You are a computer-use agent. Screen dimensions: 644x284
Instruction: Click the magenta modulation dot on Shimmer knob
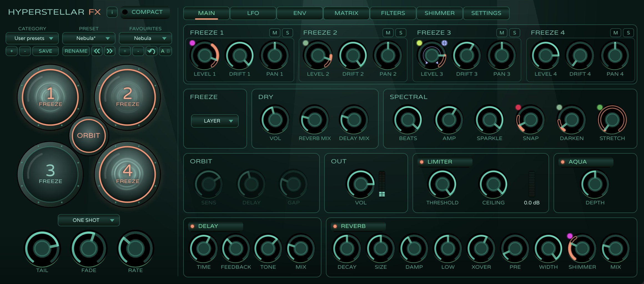coord(570,236)
